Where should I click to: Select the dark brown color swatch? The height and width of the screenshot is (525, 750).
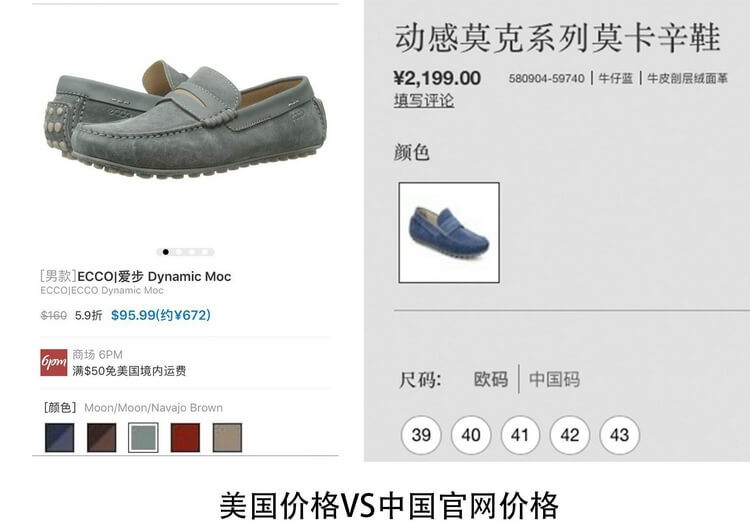pyautogui.click(x=101, y=438)
